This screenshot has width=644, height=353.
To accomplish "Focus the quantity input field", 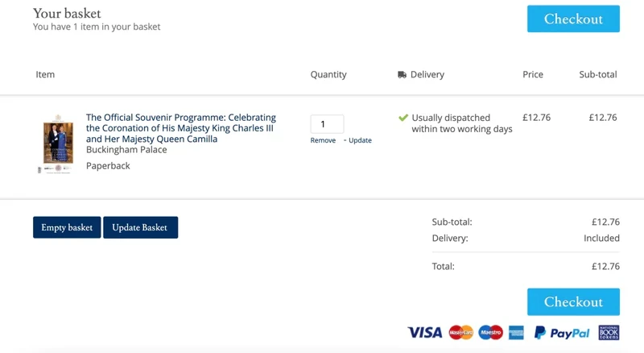I will point(327,124).
